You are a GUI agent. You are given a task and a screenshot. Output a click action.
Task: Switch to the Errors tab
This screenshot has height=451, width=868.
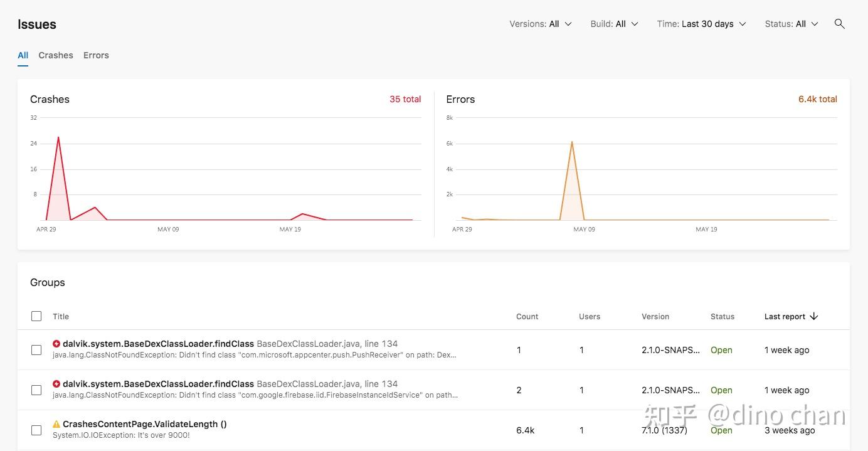[x=96, y=55]
